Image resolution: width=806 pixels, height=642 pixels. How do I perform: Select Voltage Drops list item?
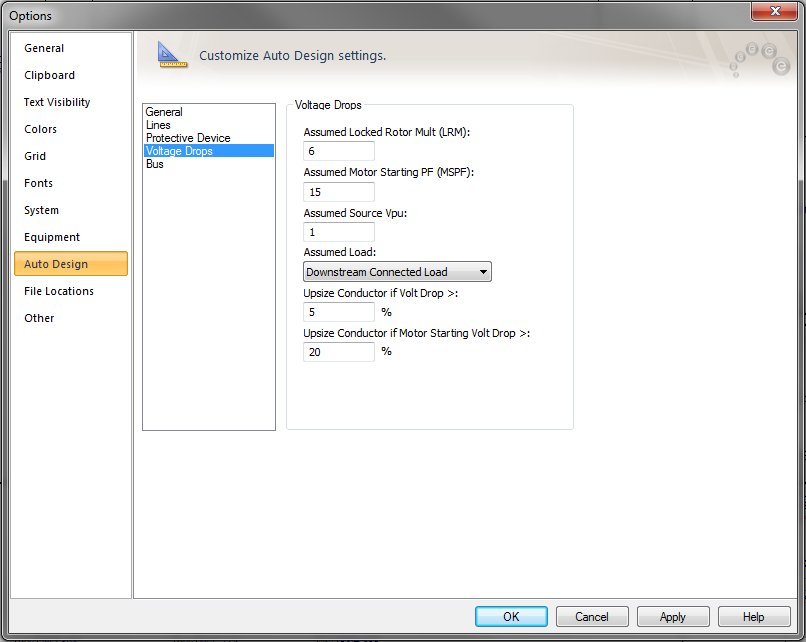[x=209, y=151]
